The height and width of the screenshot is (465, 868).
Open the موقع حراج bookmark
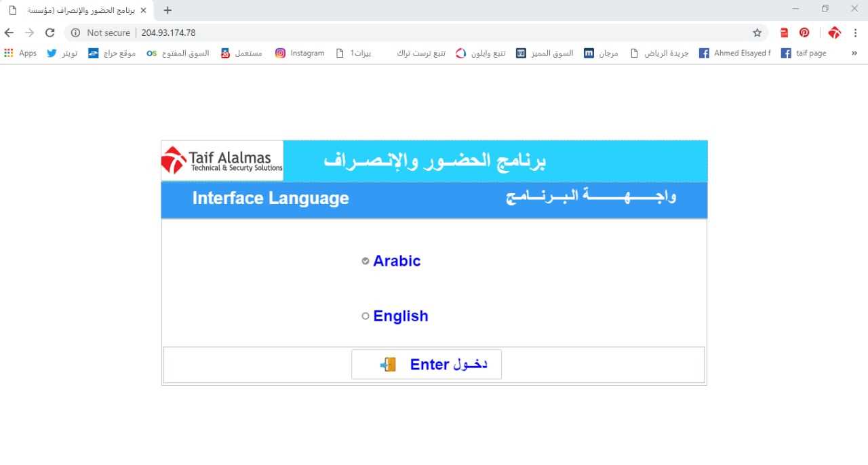click(x=112, y=53)
